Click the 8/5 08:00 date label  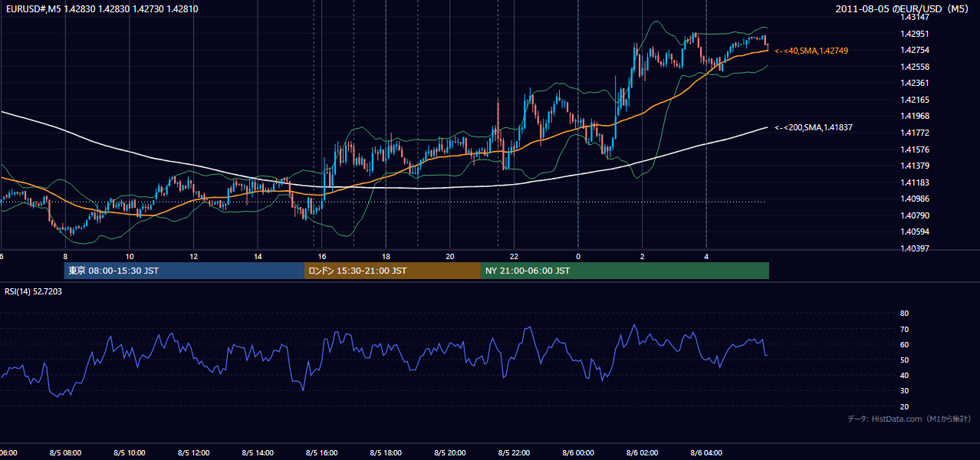pyautogui.click(x=65, y=453)
